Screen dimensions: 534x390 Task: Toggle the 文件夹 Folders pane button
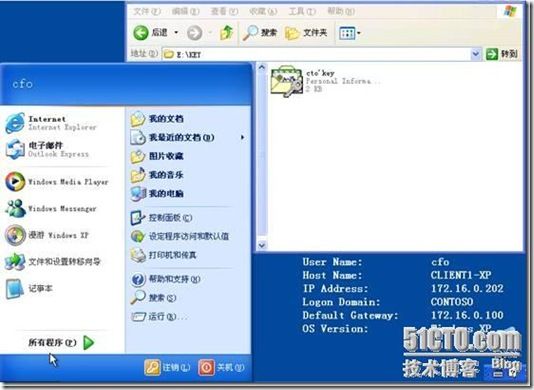pos(306,33)
